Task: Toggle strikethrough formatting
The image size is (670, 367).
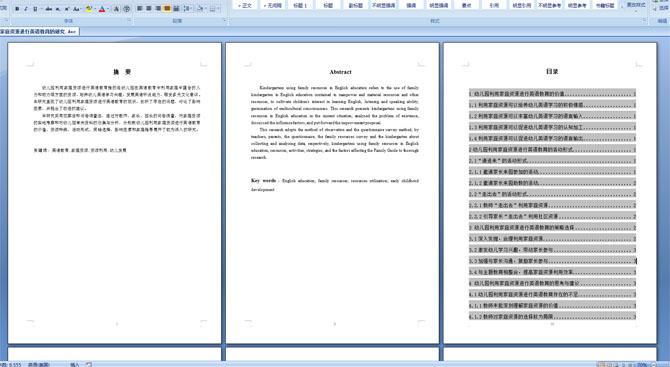Action: [x=49, y=9]
